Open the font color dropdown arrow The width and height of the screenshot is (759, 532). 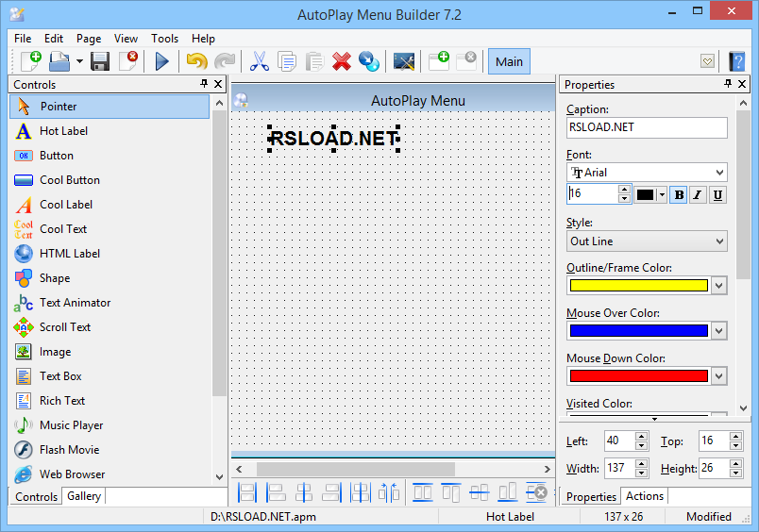[x=662, y=195]
